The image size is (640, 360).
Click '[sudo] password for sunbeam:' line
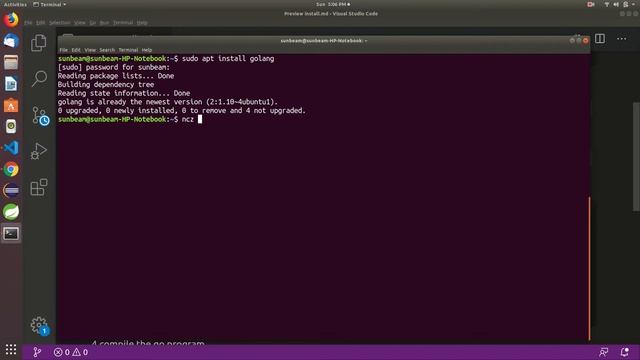(x=114, y=67)
